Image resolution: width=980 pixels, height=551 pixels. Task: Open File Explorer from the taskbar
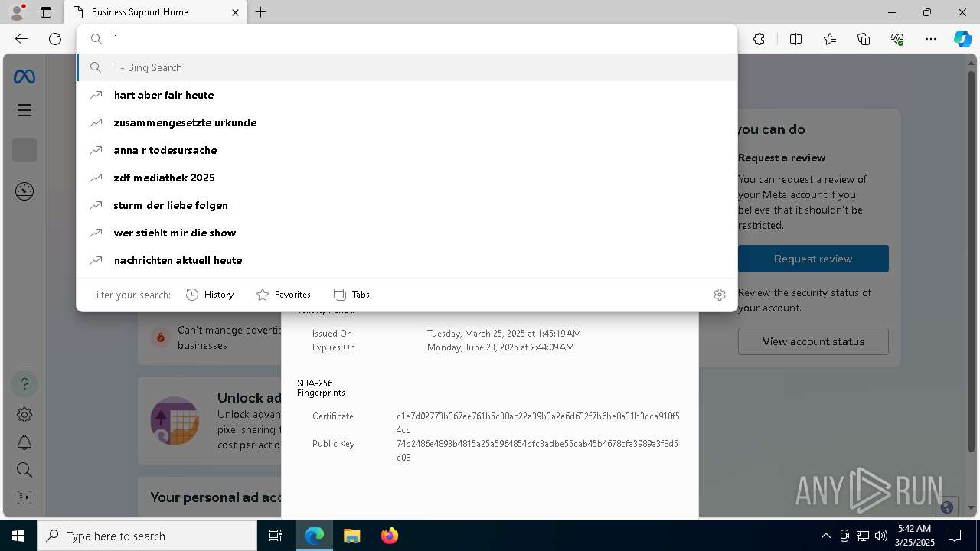point(351,536)
